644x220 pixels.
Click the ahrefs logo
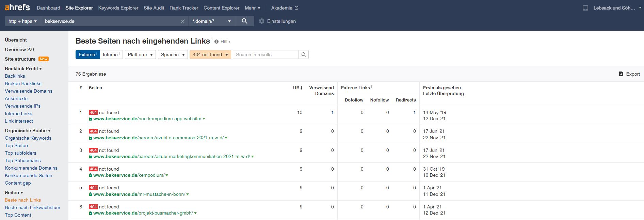pos(17,7)
